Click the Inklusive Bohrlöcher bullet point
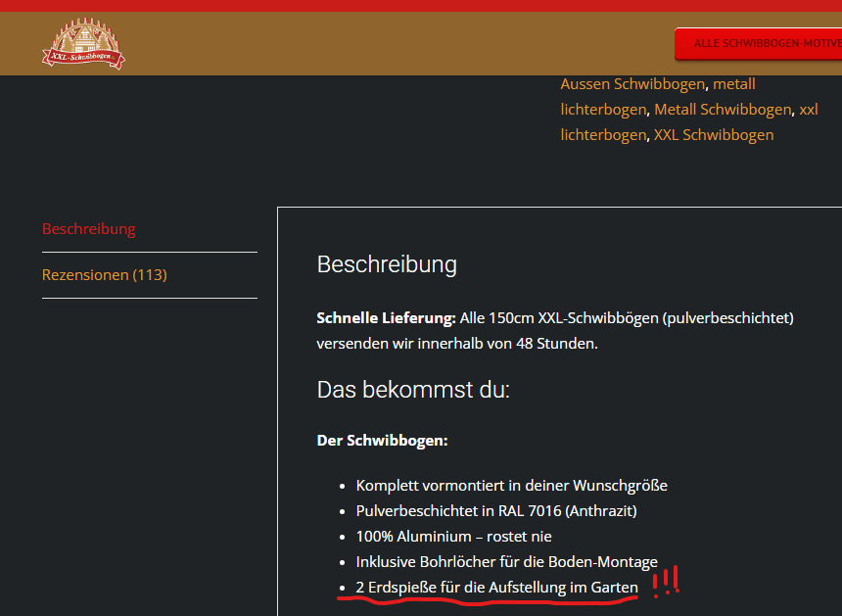Viewport: 842px width, 616px height. [506, 562]
